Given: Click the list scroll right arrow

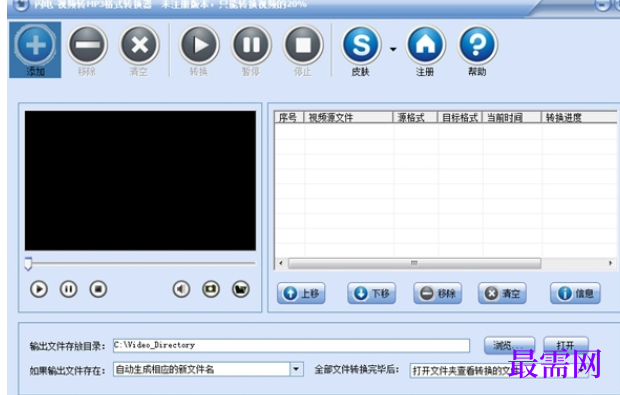Looking at the screenshot, I should [x=611, y=263].
